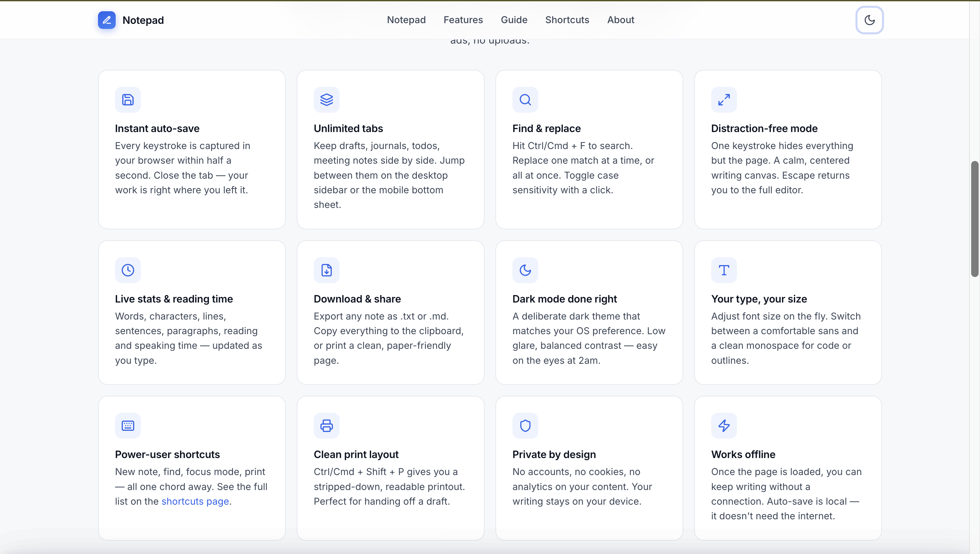
Task: Click text starting "Keep drafts, journals, todos"
Action: click(x=389, y=175)
